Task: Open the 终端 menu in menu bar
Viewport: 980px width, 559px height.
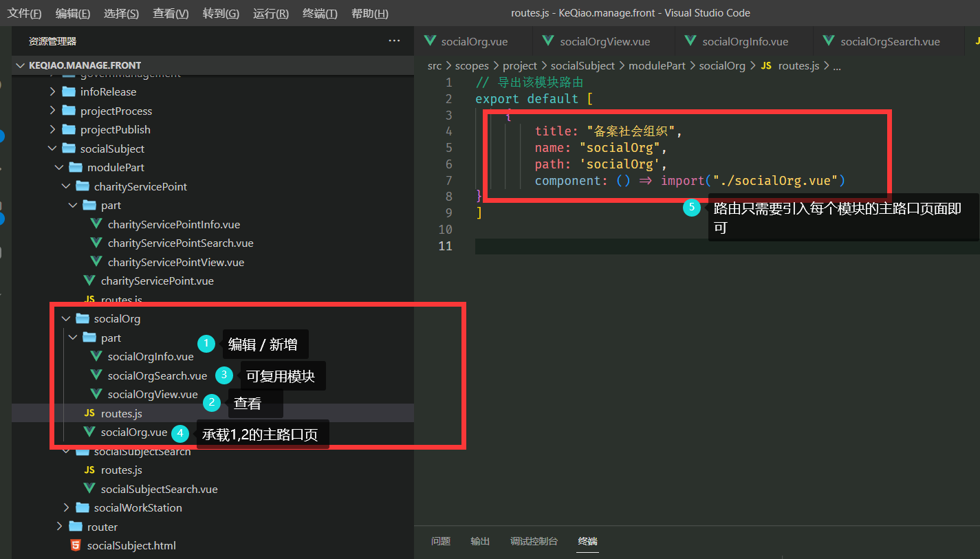Action: 320,14
